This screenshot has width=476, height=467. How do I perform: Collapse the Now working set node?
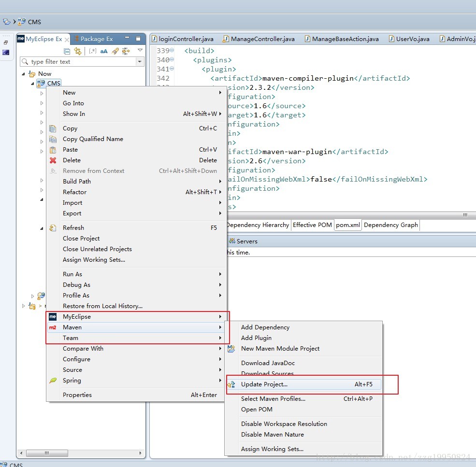coord(23,74)
